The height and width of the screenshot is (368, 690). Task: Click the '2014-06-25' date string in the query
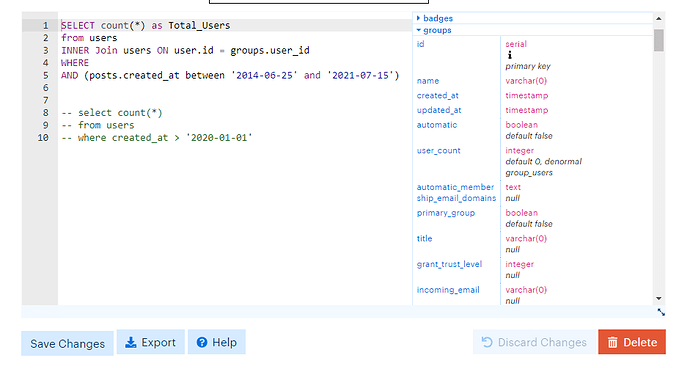264,76
